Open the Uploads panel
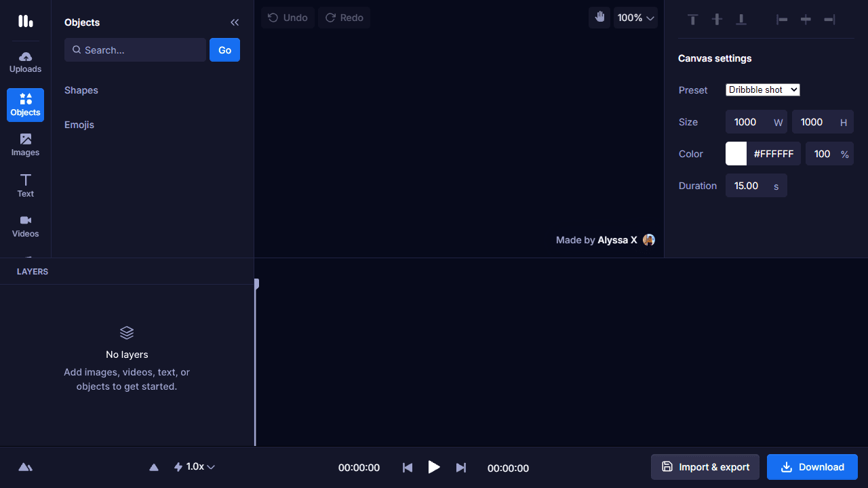Screen dimensions: 868x488 [x=25, y=62]
